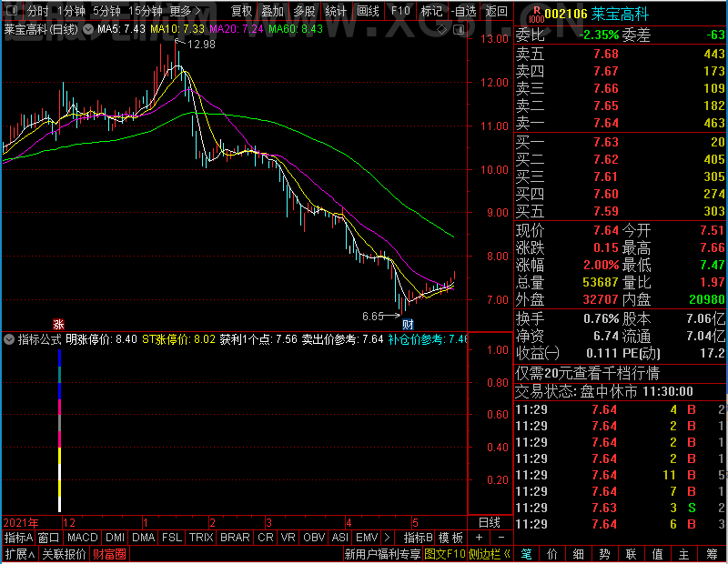Viewport: 728px width, 564px height.
Task: Open the 关联报价 tab
Action: (x=64, y=554)
